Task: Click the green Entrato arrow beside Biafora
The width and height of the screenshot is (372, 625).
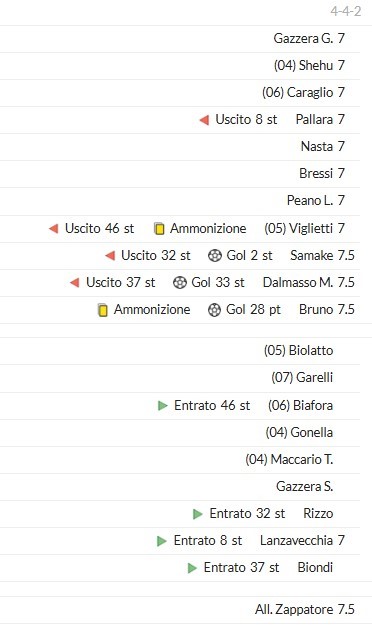Action: [162, 406]
